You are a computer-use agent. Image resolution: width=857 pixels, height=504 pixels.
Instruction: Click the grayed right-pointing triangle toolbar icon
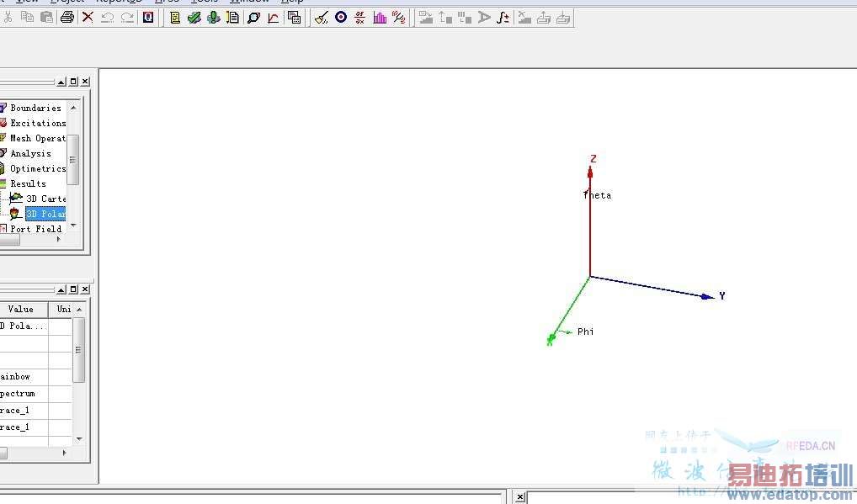[x=484, y=18]
